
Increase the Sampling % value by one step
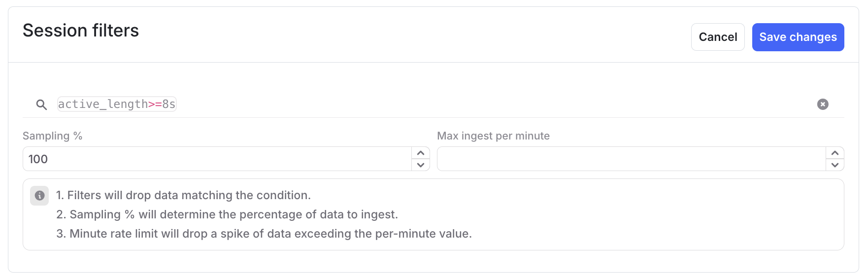(x=421, y=153)
